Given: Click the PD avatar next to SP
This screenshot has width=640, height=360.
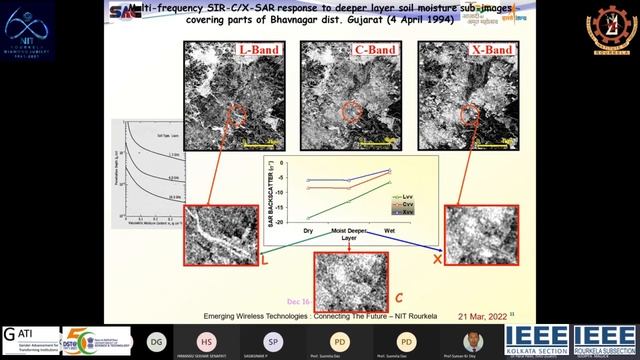Looking at the screenshot, I should [x=340, y=342].
